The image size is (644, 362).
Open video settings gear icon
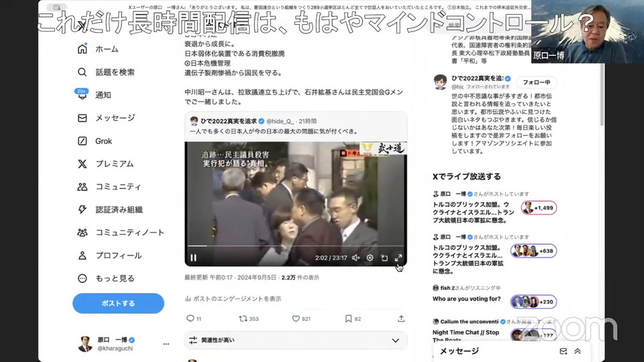[370, 257]
